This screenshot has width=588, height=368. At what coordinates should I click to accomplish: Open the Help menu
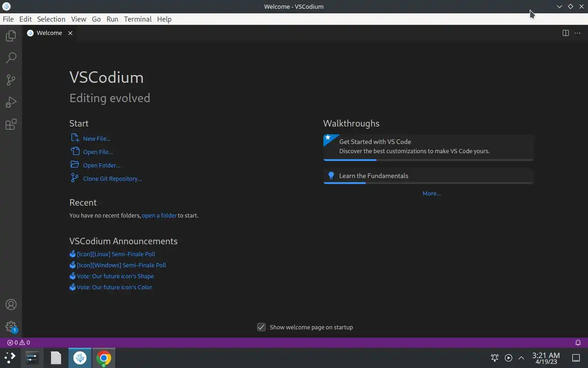[x=164, y=19]
